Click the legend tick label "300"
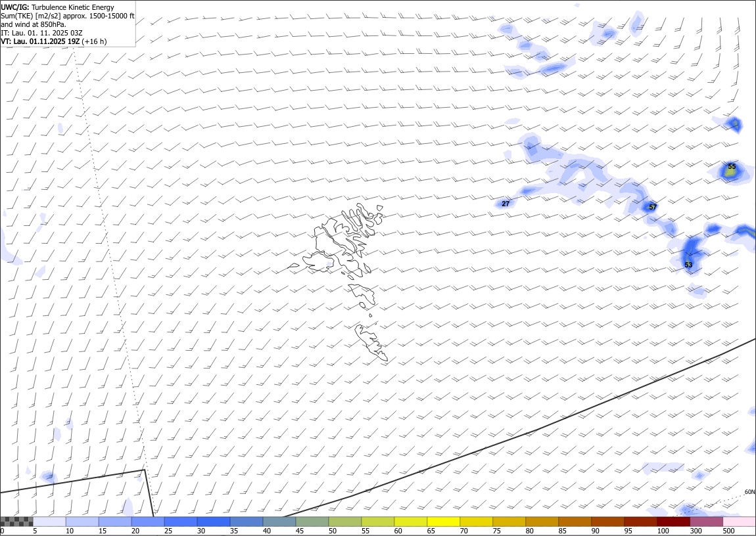 pos(696,531)
